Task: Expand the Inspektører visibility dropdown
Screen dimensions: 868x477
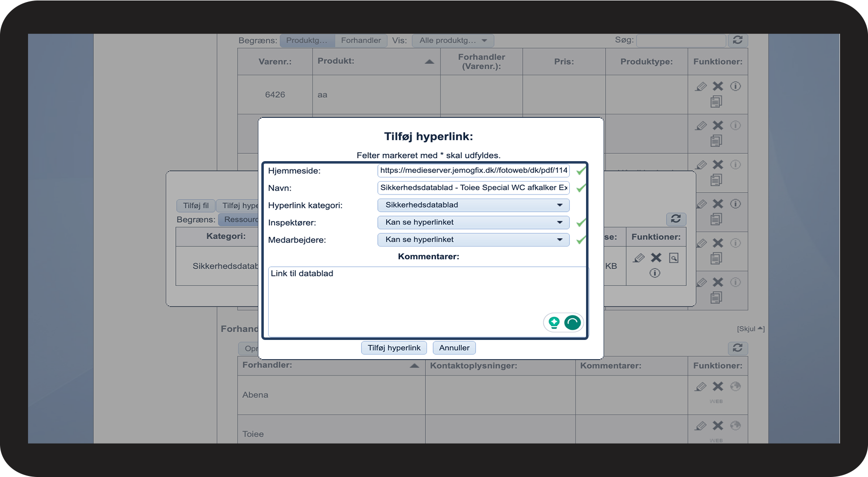Action: coord(473,223)
